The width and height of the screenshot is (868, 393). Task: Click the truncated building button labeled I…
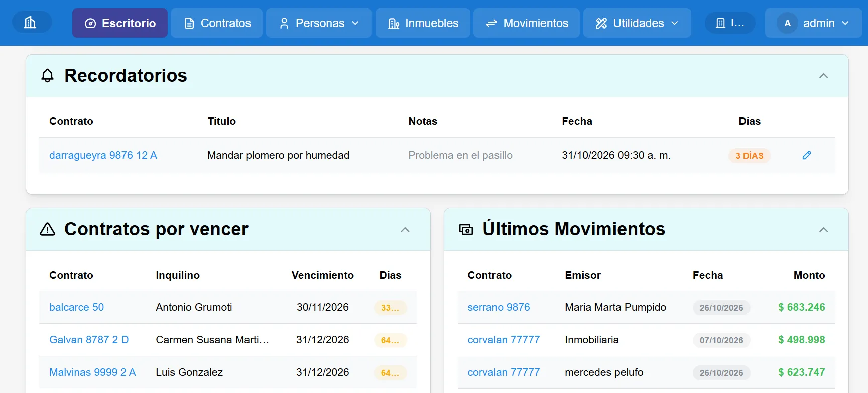[730, 23]
